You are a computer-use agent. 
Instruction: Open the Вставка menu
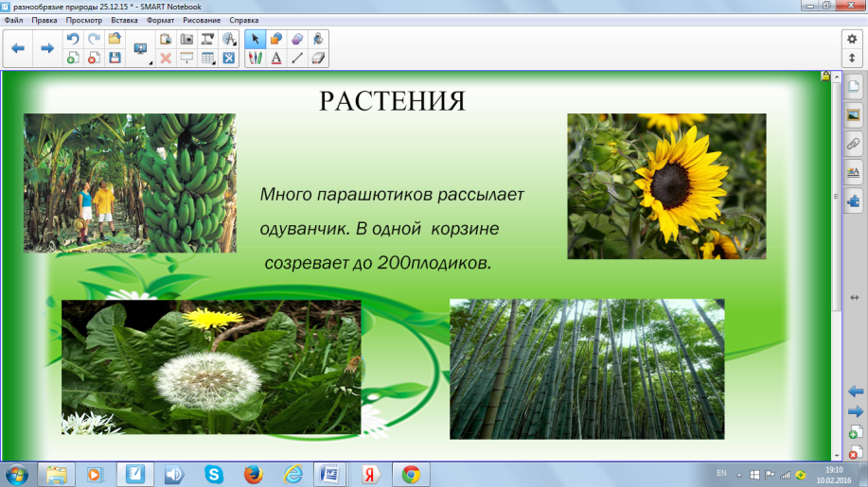click(124, 19)
